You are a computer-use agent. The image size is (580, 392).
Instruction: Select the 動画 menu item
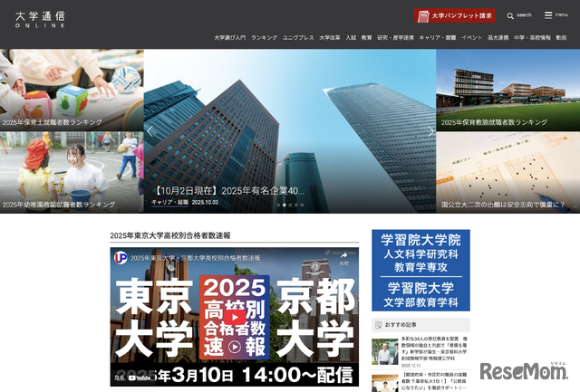(561, 38)
